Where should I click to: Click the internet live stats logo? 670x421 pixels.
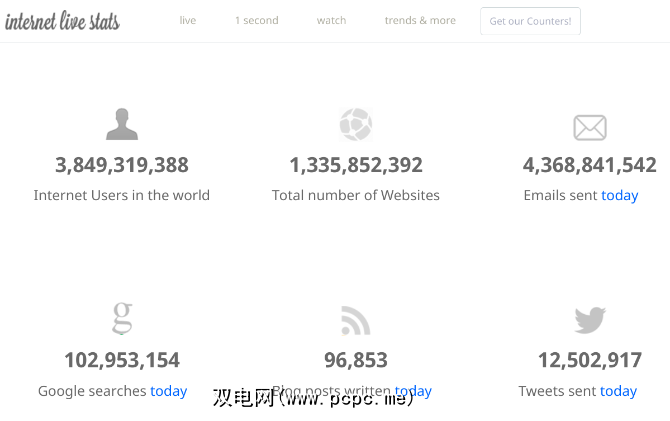coord(62,21)
